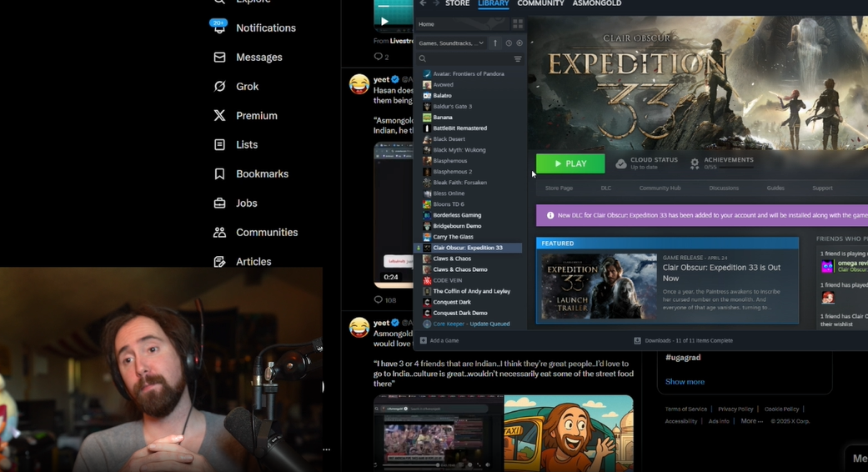868x472 pixels.
Task: Open the Discussions tab
Action: coord(724,188)
